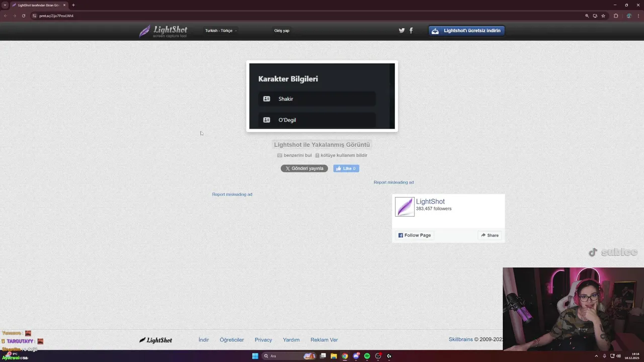Click the LightShot logo in header

click(164, 31)
